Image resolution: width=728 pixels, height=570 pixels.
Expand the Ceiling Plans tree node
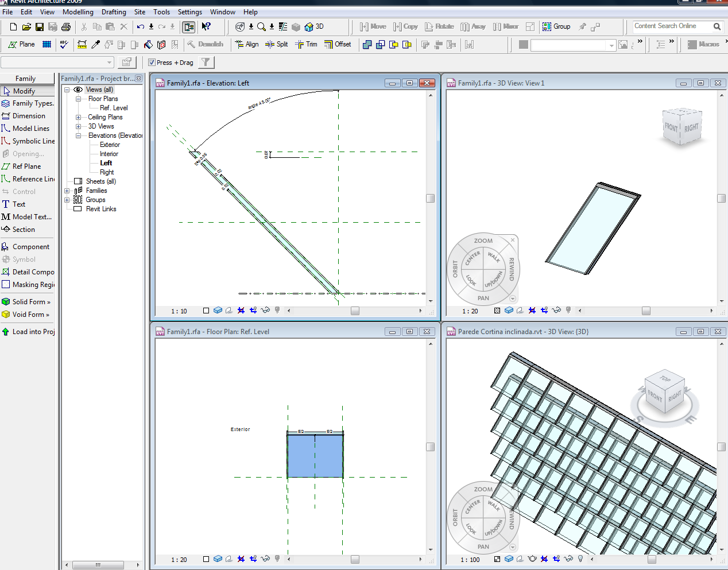pyautogui.click(x=78, y=117)
